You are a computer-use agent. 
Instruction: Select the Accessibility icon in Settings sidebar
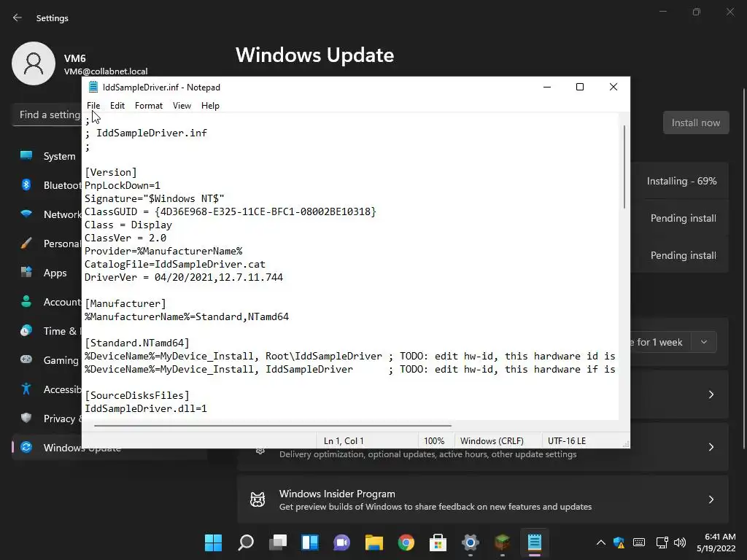click(x=26, y=389)
